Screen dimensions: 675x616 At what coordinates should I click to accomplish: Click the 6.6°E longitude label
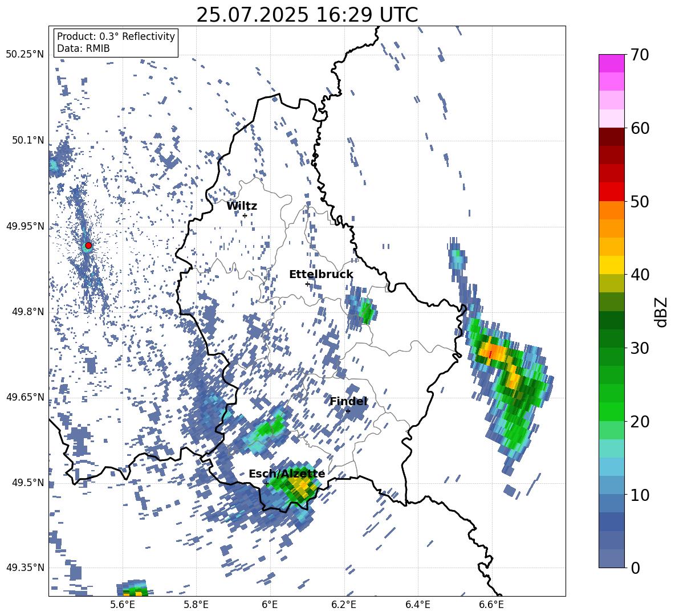point(491,605)
